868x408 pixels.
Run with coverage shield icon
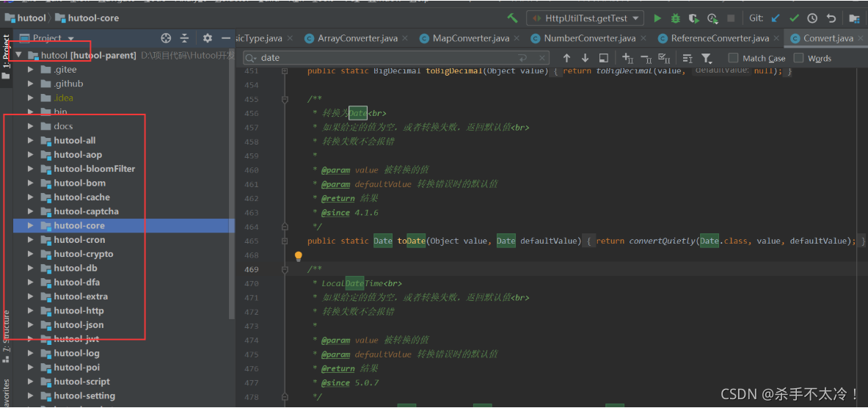point(693,18)
